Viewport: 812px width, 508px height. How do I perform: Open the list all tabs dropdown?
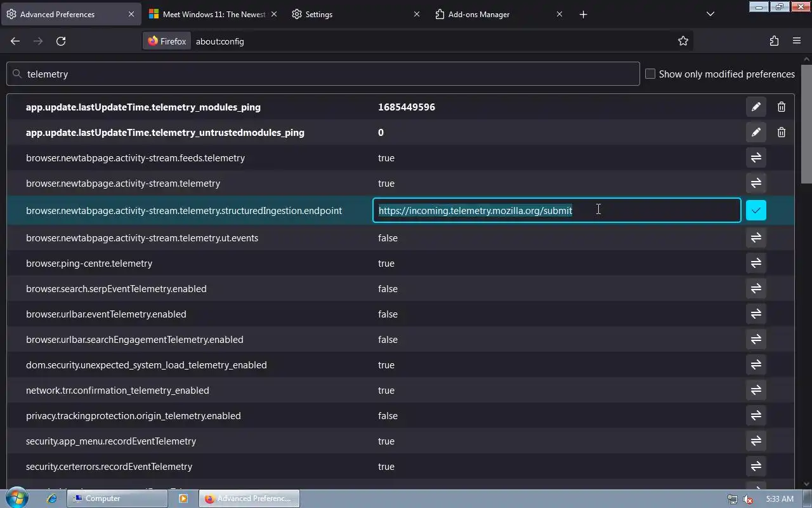coord(710,14)
